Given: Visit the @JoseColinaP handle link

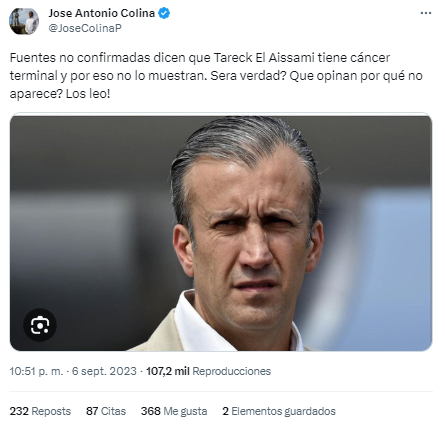Looking at the screenshot, I should point(85,28).
